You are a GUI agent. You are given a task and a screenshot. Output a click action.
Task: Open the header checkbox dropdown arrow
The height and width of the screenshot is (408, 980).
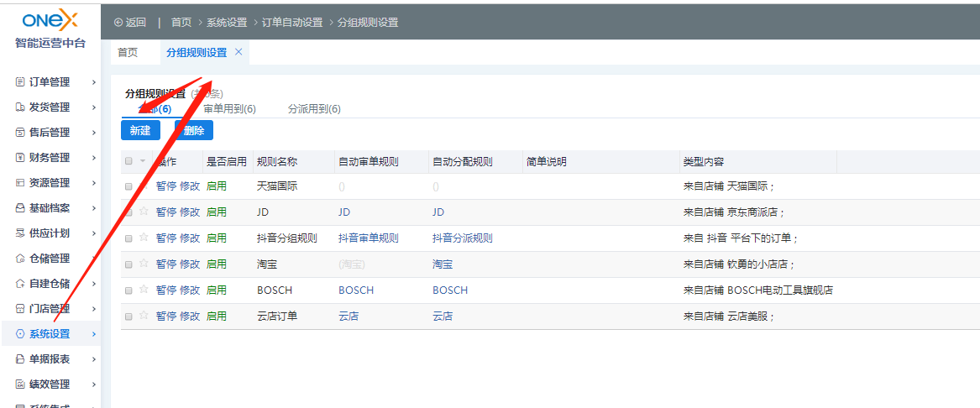(x=143, y=161)
